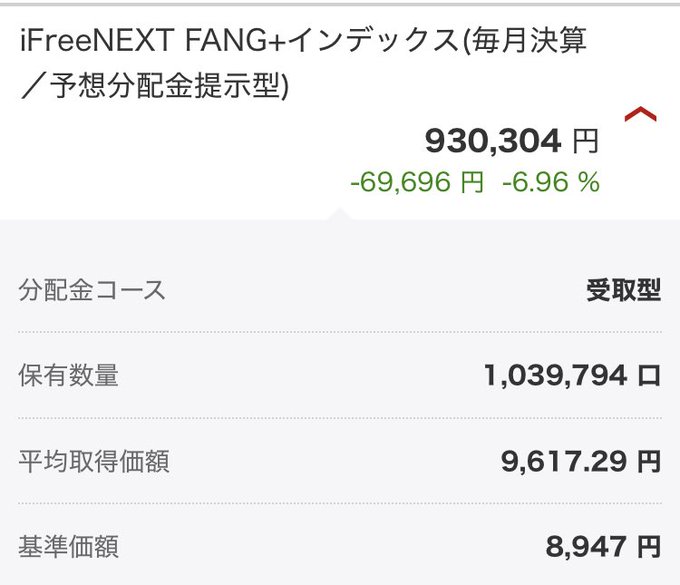This screenshot has width=680, height=585.
Task: Click the -6.96 % loss percentage
Action: point(551,182)
